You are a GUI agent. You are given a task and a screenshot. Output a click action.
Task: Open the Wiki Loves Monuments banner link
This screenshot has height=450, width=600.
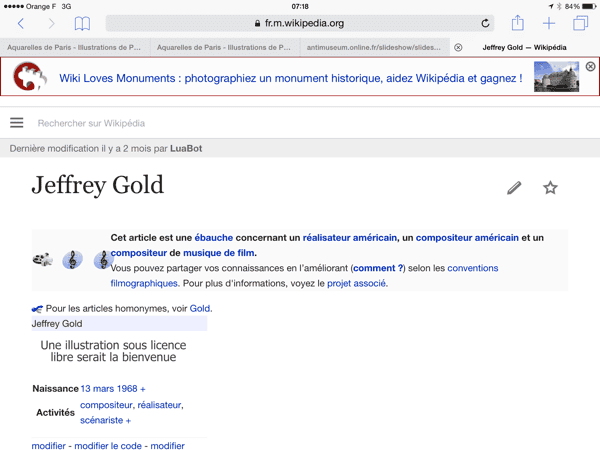click(x=291, y=78)
